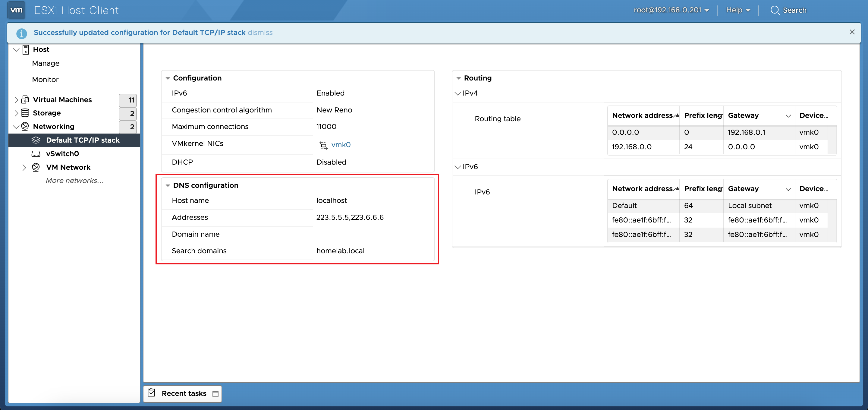Open Virtual Machines in navigator

62,100
